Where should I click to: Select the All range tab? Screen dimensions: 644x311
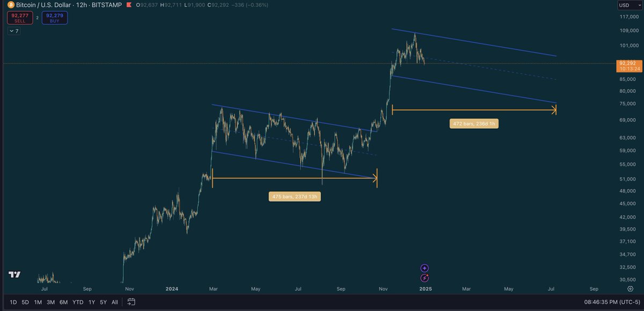pyautogui.click(x=114, y=302)
